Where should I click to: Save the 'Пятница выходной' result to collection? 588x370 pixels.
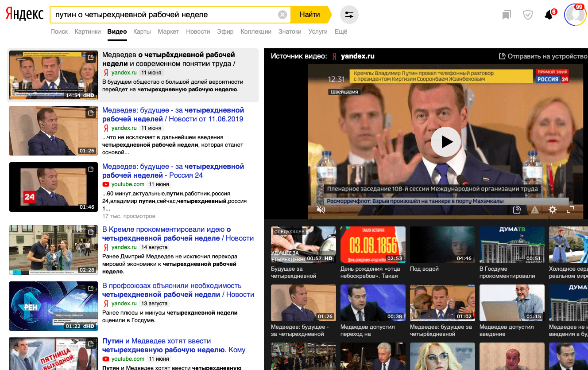tap(91, 344)
